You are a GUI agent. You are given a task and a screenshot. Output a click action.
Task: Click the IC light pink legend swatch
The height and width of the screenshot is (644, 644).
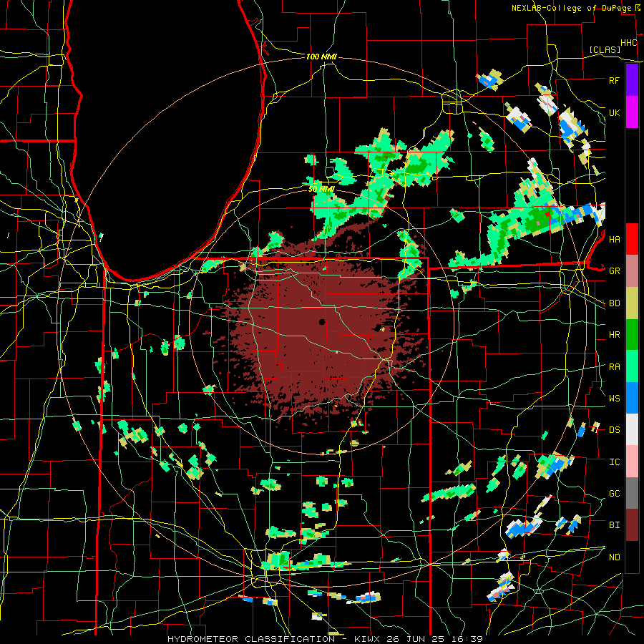coord(632,462)
